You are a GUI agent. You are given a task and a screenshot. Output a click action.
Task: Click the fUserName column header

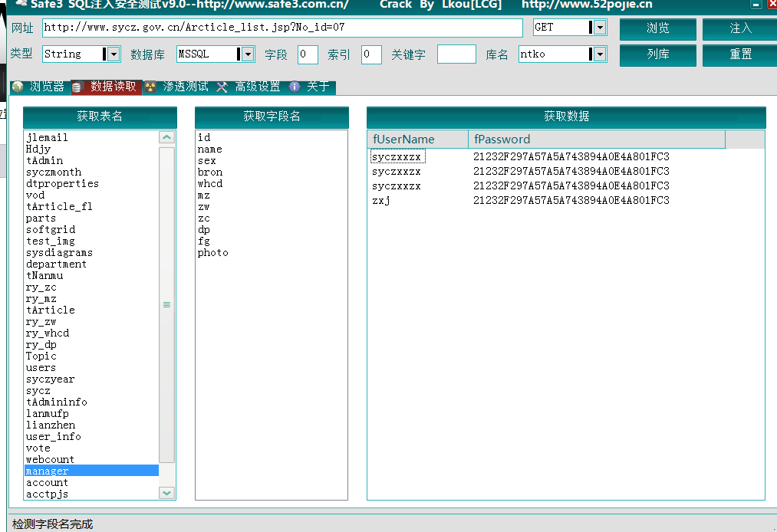point(418,140)
